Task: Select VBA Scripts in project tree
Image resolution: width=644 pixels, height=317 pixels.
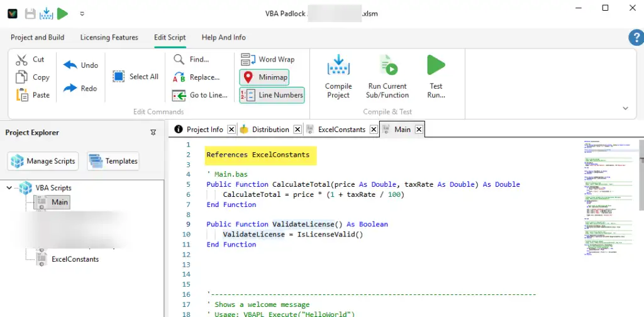Action: 53,188
